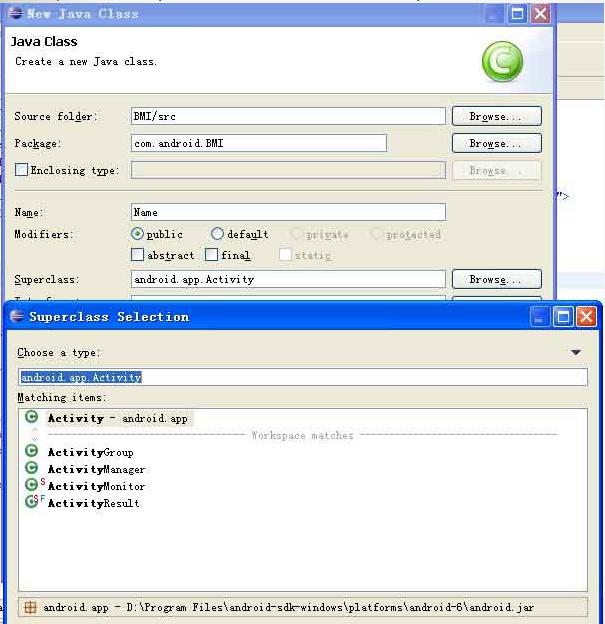Close the New Java Class window
The width and height of the screenshot is (605, 624).
pyautogui.click(x=540, y=14)
